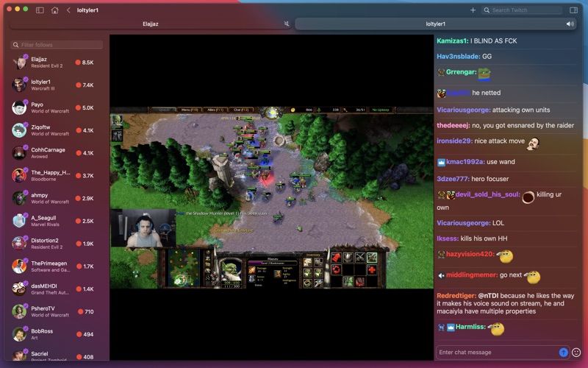Open Payo channel in follows list

click(x=57, y=107)
